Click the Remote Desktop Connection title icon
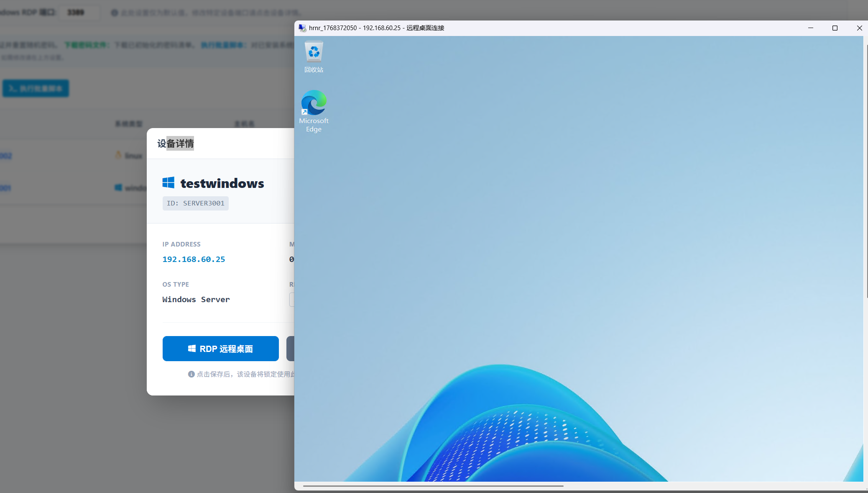This screenshot has width=868, height=493. coord(302,28)
